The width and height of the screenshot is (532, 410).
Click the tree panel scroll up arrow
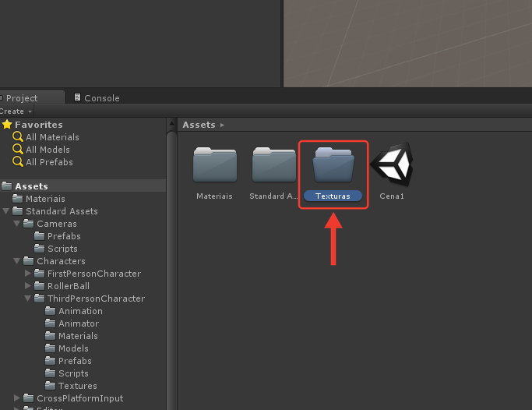coord(171,124)
